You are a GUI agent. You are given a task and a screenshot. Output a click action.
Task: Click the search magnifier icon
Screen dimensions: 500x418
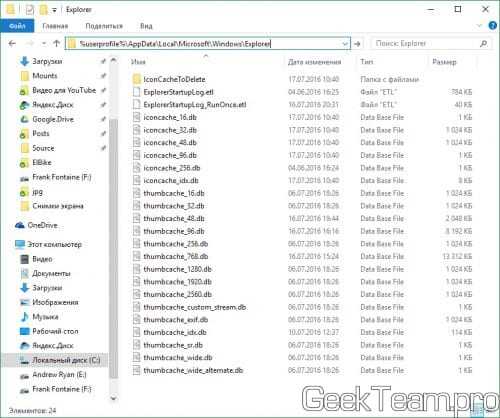[x=483, y=43]
